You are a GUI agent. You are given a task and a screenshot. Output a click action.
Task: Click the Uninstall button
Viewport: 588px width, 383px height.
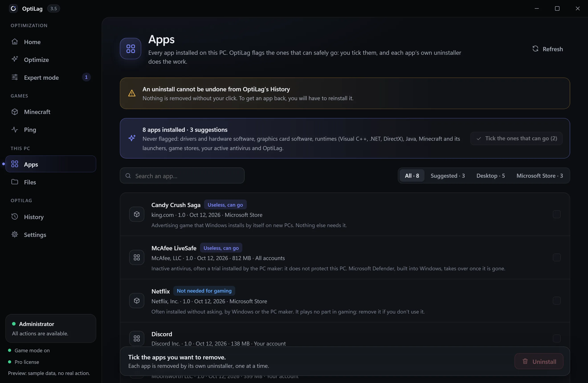tap(539, 361)
